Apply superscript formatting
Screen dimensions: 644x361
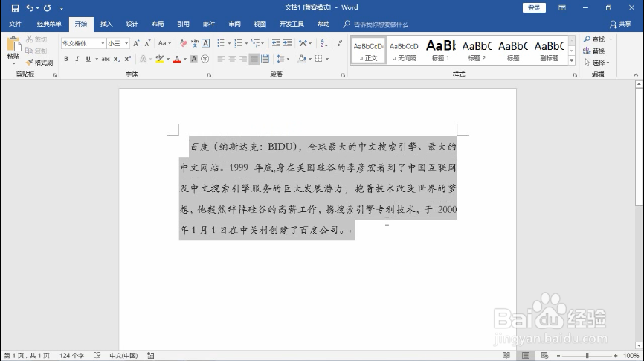(128, 59)
